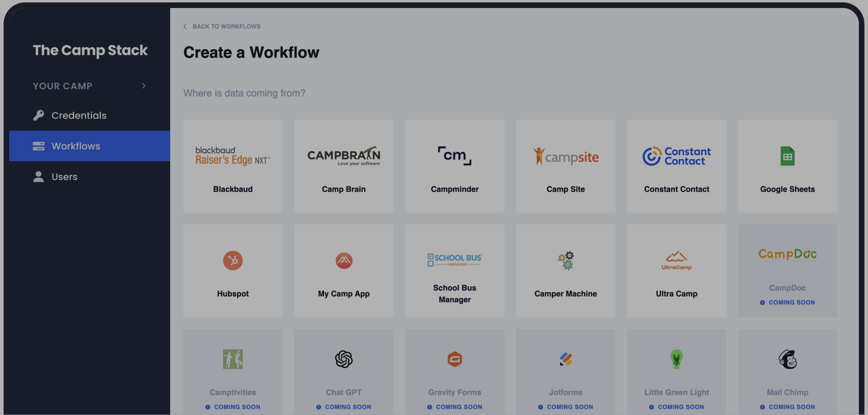This screenshot has height=415, width=868.
Task: Click the Camper Machine gears icon
Action: 566,260
